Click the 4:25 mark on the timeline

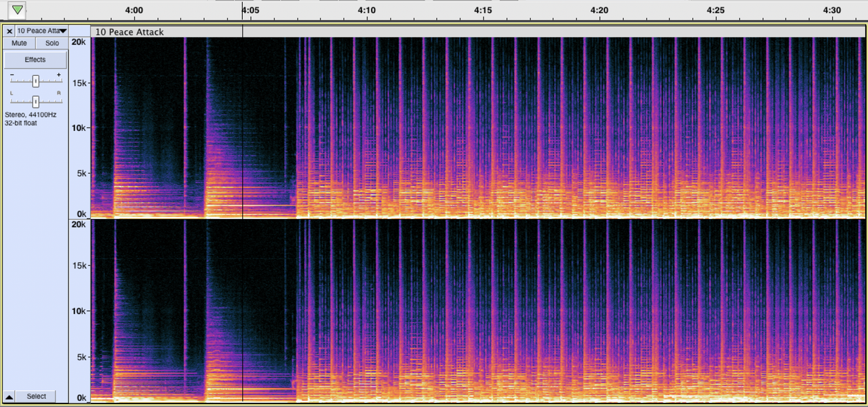pos(715,10)
